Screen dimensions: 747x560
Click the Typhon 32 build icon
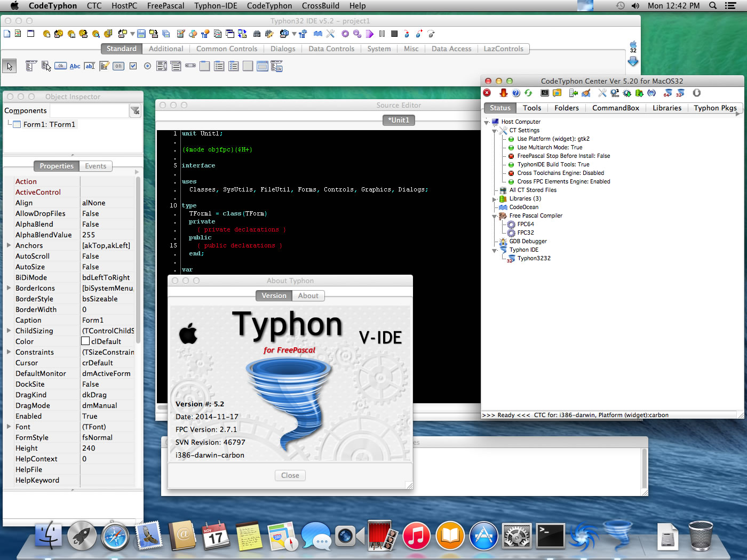680,93
